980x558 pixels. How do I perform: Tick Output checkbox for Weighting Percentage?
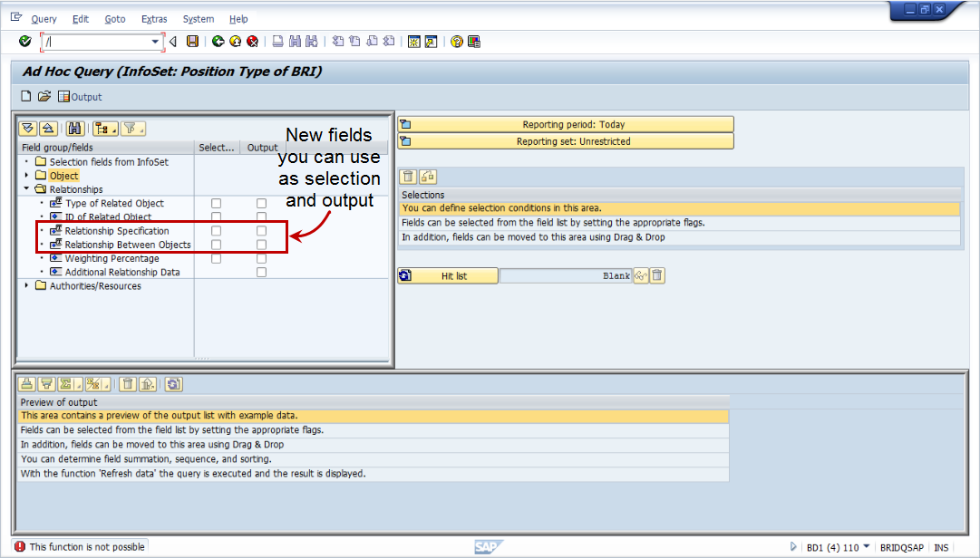(x=261, y=258)
